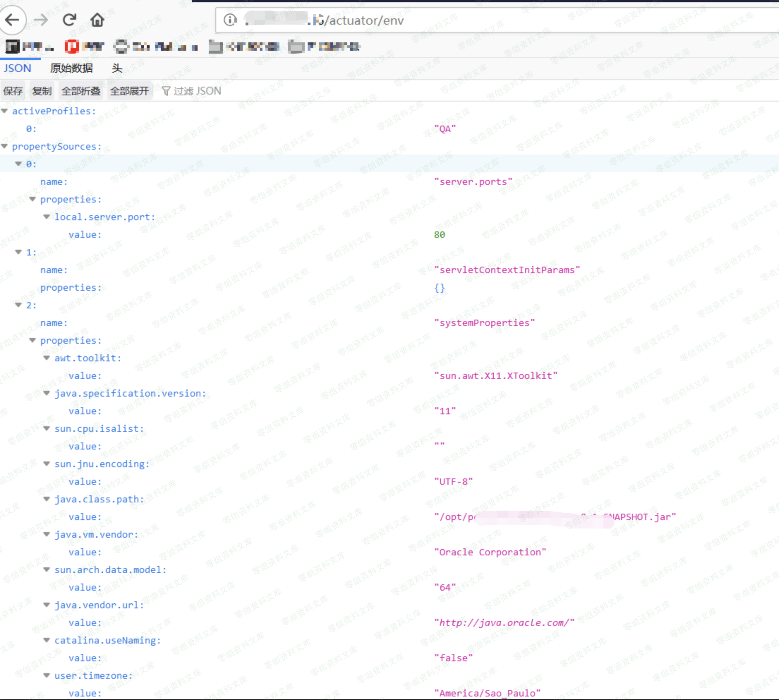Go to home via house icon

[x=97, y=20]
